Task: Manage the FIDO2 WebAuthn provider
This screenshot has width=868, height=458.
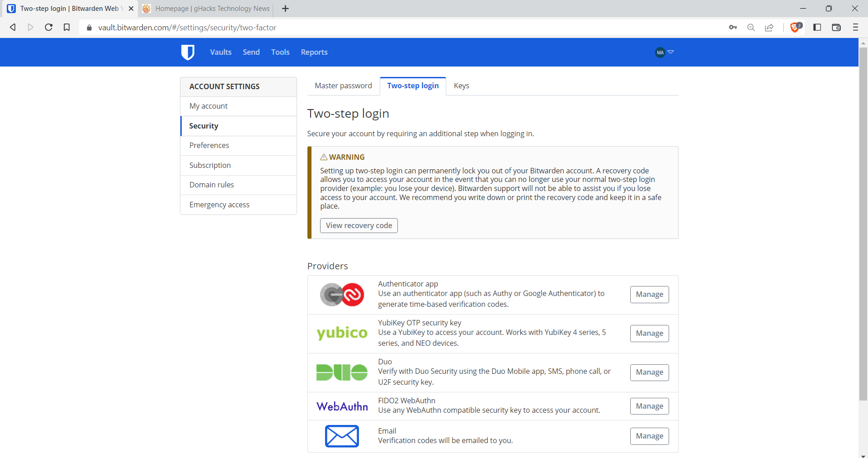Action: coord(649,406)
